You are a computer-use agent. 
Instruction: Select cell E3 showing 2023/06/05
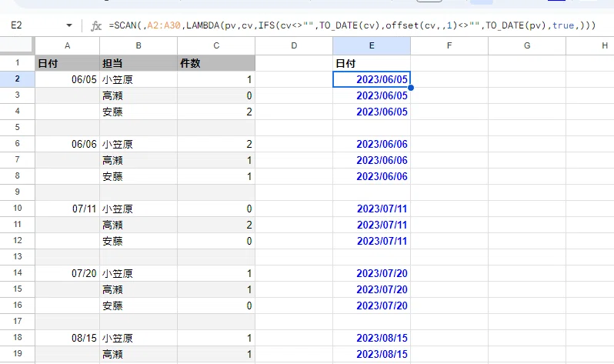372,95
